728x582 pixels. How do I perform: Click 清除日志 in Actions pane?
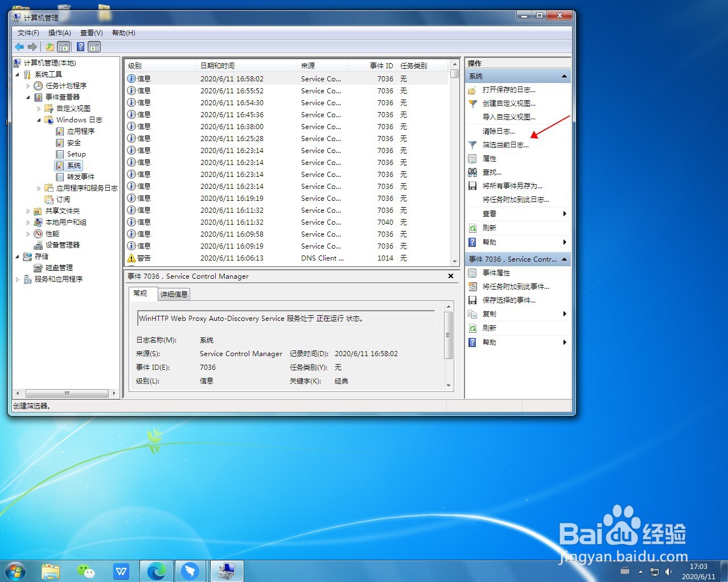click(499, 131)
